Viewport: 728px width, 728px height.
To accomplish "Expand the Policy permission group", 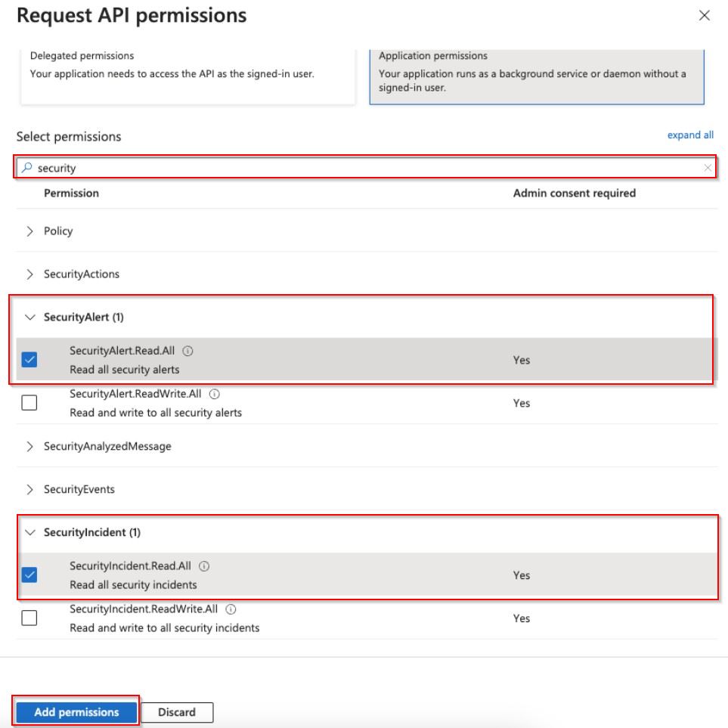I will (30, 231).
